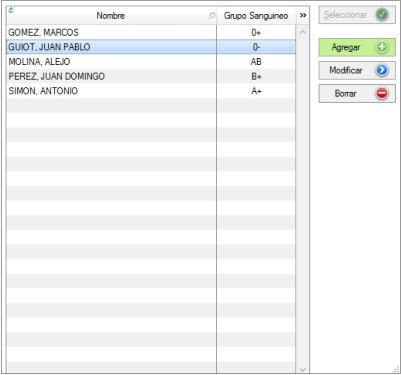Sort by the Grupo Sanguineo column header
The width and height of the screenshot is (401, 375).
click(256, 16)
